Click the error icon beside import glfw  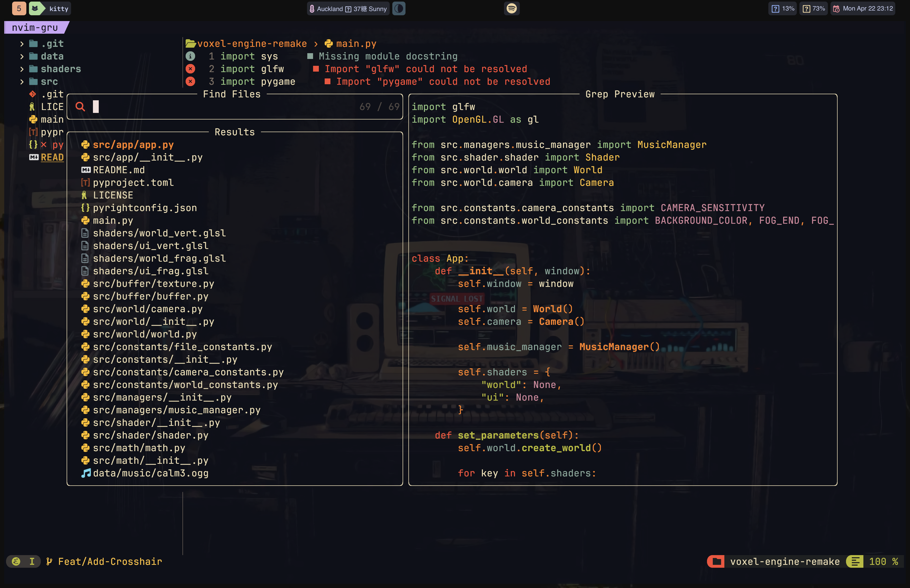(190, 69)
